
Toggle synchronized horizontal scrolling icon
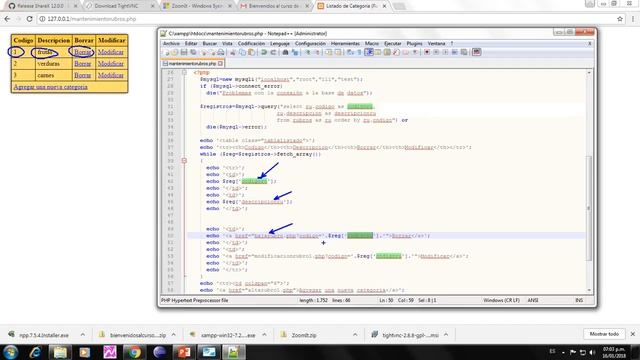[338, 52]
